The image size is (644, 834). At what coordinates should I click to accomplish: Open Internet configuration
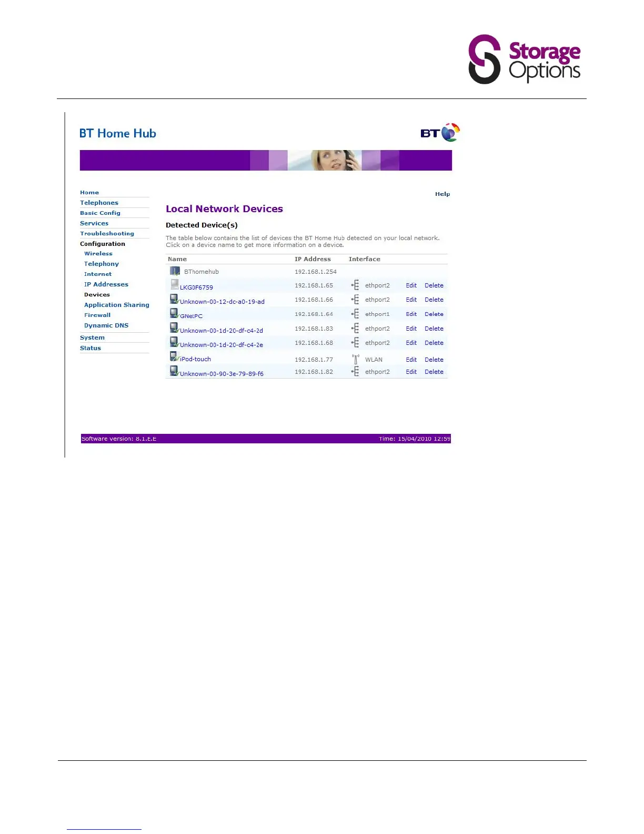(x=98, y=274)
